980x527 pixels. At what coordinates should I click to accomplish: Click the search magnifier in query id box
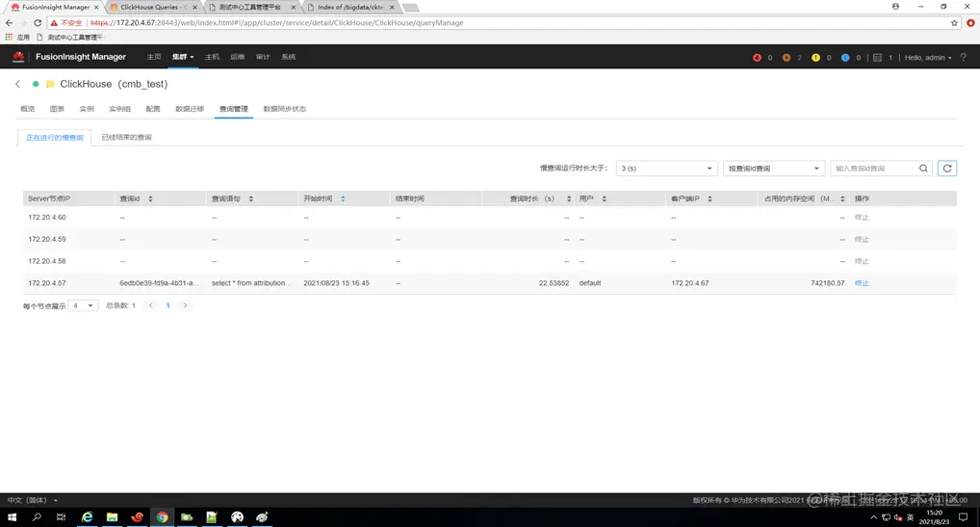923,169
